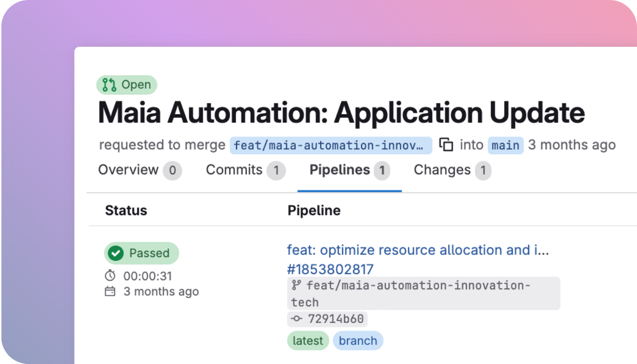Click the branch icon before feat/maia-automation-innovation-tech
The width and height of the screenshot is (637, 364).
click(296, 285)
